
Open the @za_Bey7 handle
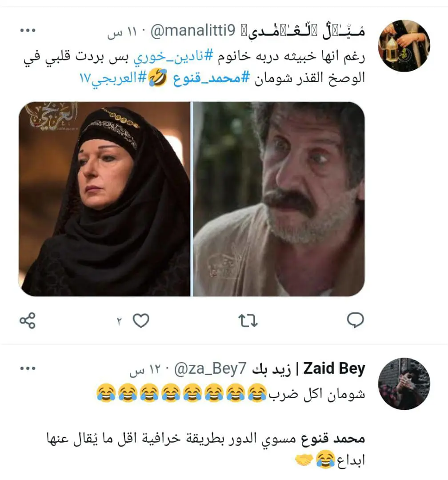click(x=210, y=368)
